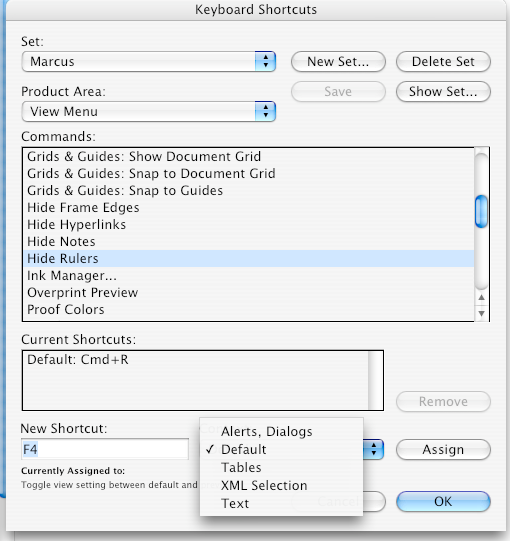Click the Delete Set button
Screen dimensions: 510x541
click(443, 62)
